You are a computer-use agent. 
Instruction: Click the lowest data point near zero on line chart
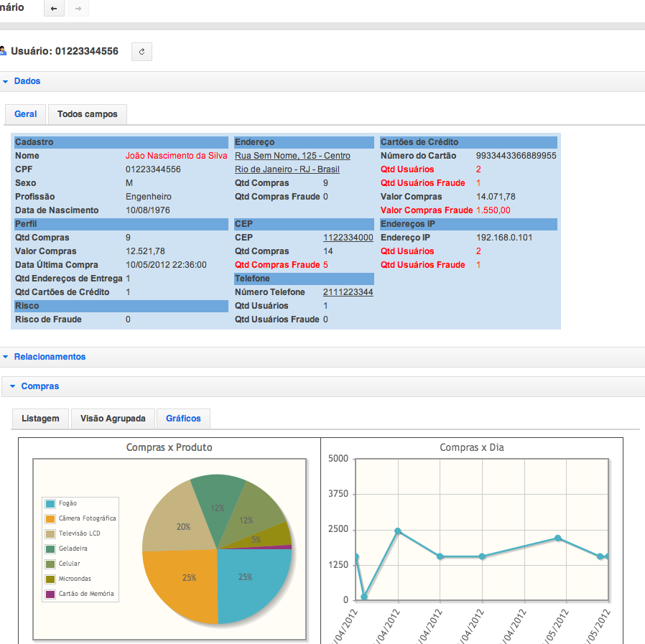[x=364, y=597]
